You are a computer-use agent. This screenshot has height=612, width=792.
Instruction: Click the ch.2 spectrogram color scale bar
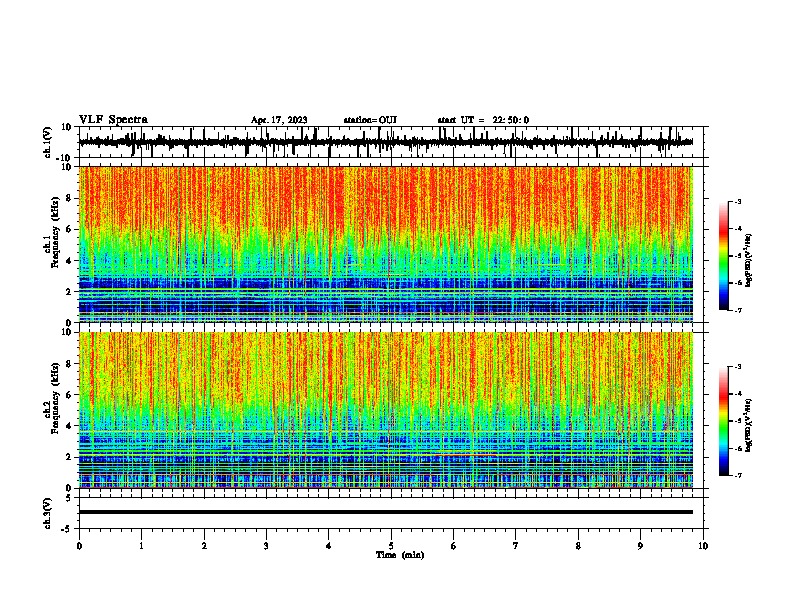[724, 421]
